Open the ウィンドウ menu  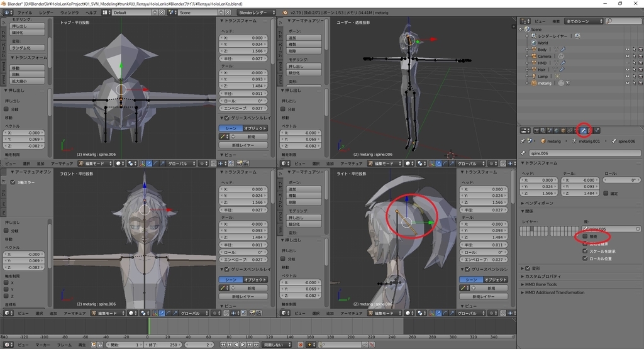coord(69,13)
